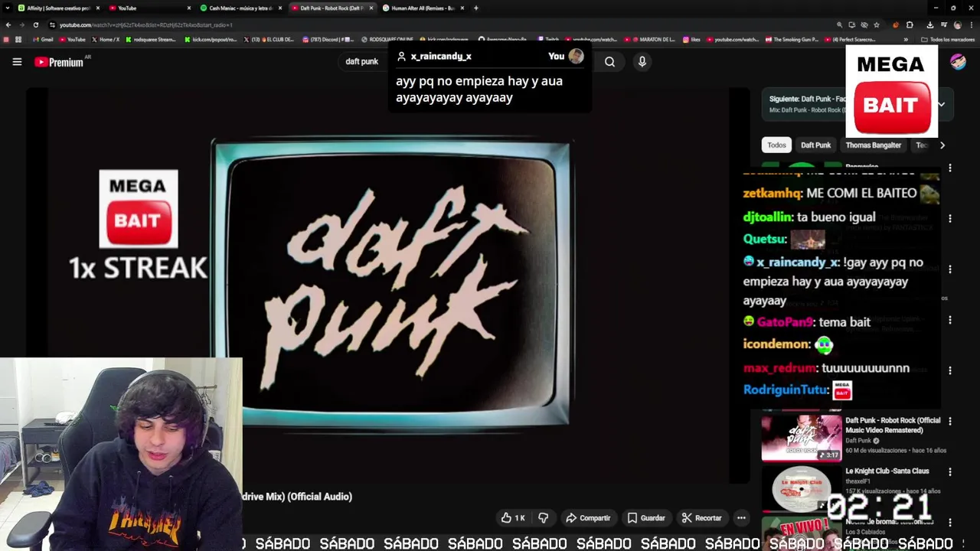Open YouTube account avatar at top right

point(958,62)
